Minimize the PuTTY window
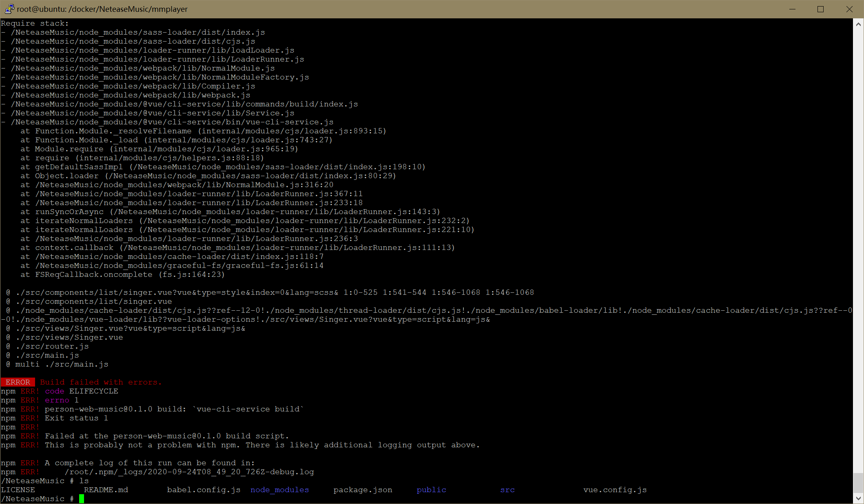864x504 pixels. 791,9
